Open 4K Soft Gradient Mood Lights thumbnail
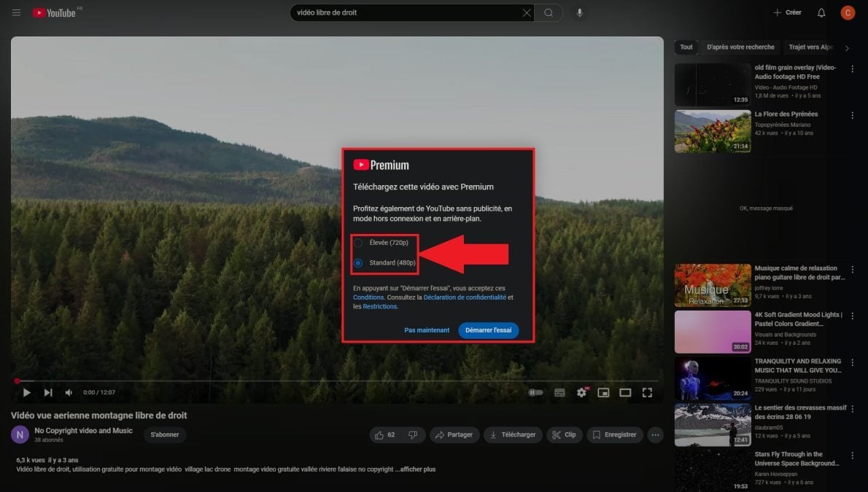 (713, 332)
